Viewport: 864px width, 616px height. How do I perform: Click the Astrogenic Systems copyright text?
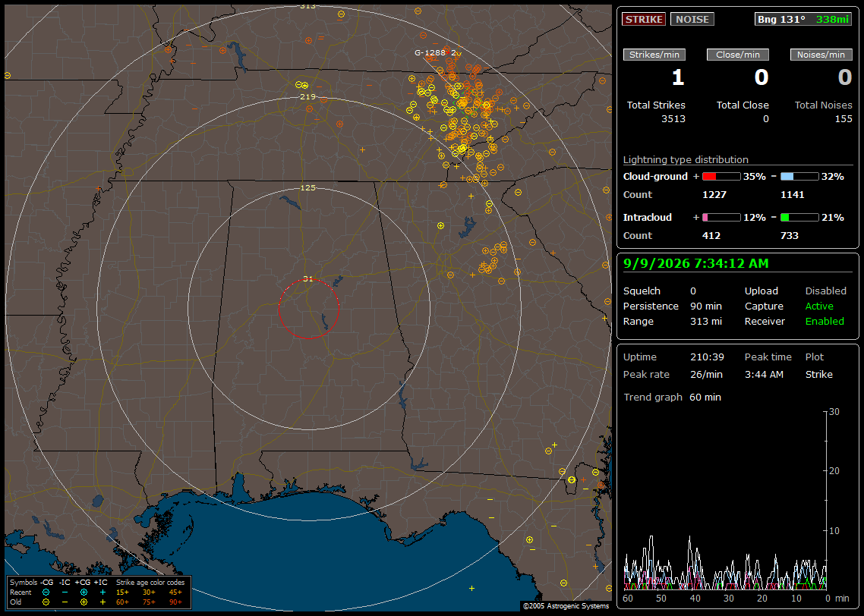[x=566, y=605]
